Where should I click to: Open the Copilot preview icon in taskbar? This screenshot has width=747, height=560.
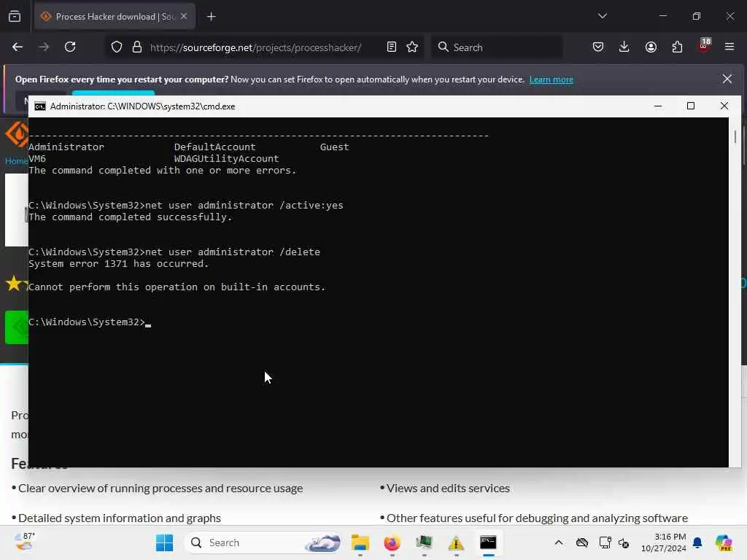point(724,542)
